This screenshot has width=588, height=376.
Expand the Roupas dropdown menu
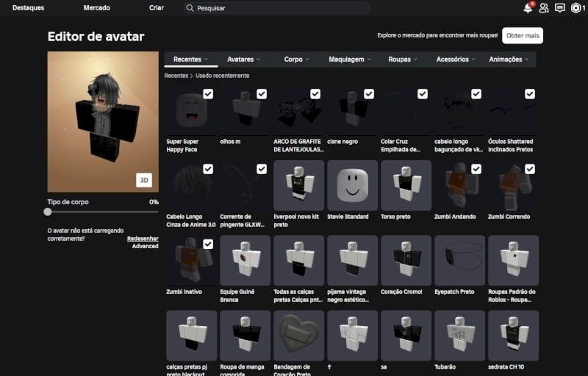click(x=403, y=59)
